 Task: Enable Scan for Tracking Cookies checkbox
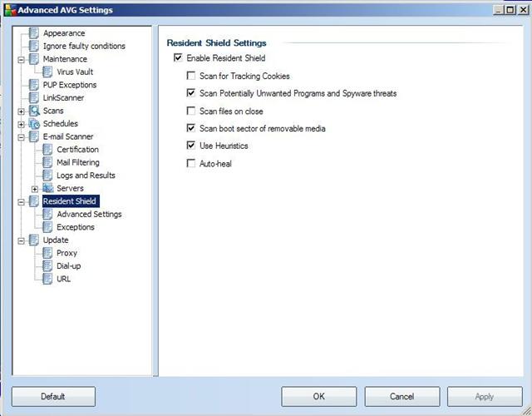(191, 77)
